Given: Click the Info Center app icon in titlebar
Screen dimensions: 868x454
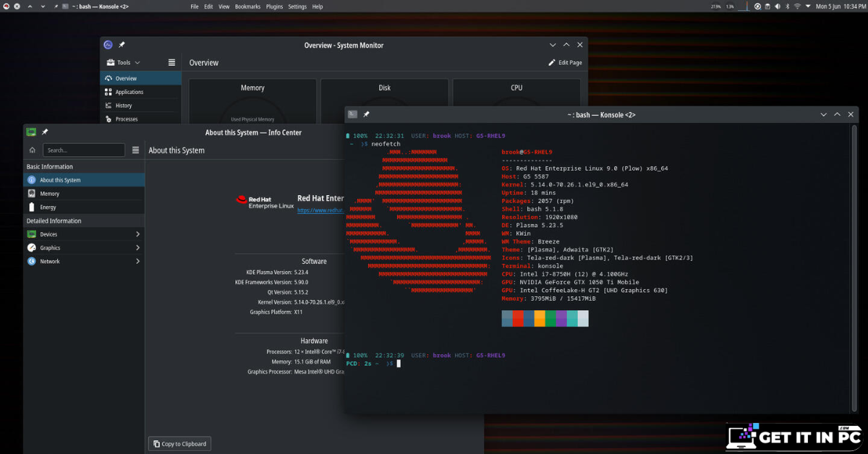Looking at the screenshot, I should [31, 132].
